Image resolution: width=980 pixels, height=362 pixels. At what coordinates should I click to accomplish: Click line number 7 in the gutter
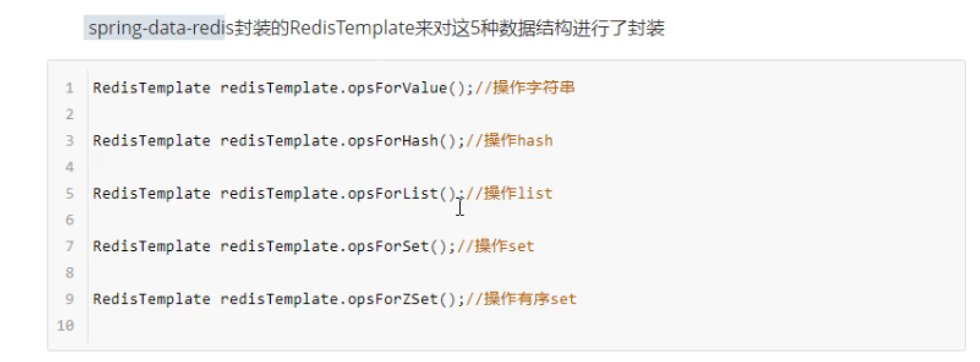[x=69, y=246]
